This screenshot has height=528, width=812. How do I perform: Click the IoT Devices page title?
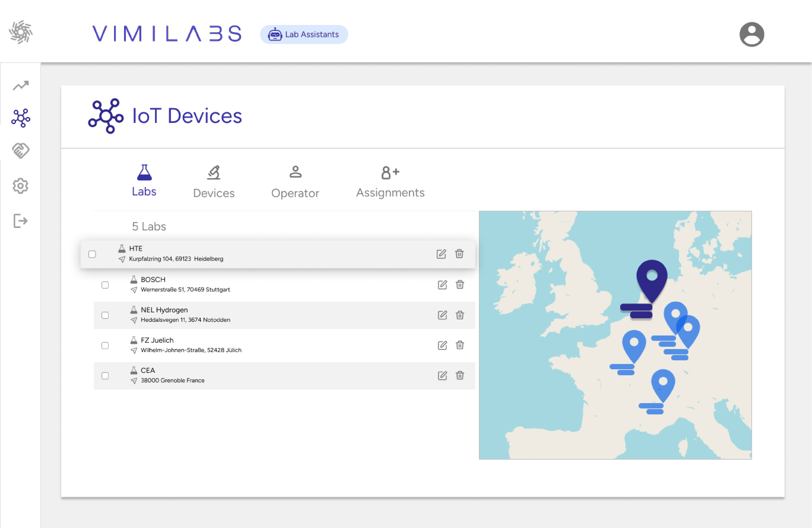coord(187,116)
